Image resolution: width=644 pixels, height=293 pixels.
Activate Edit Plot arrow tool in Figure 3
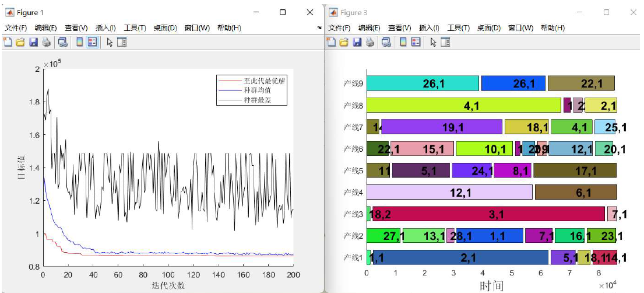433,42
